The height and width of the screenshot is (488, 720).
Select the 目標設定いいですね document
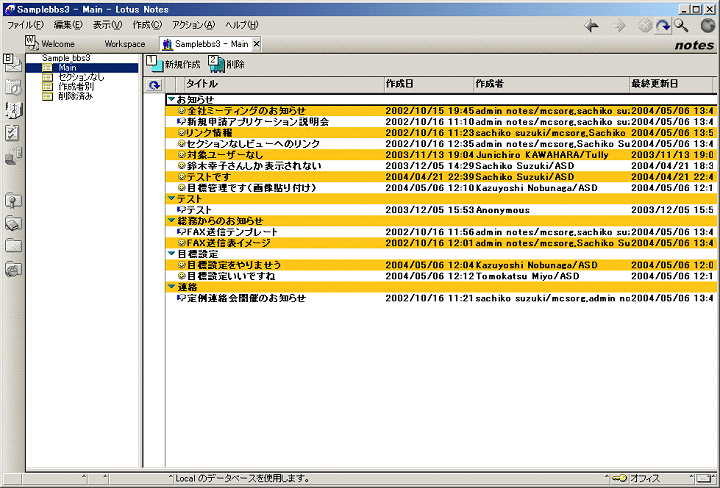[441, 276]
